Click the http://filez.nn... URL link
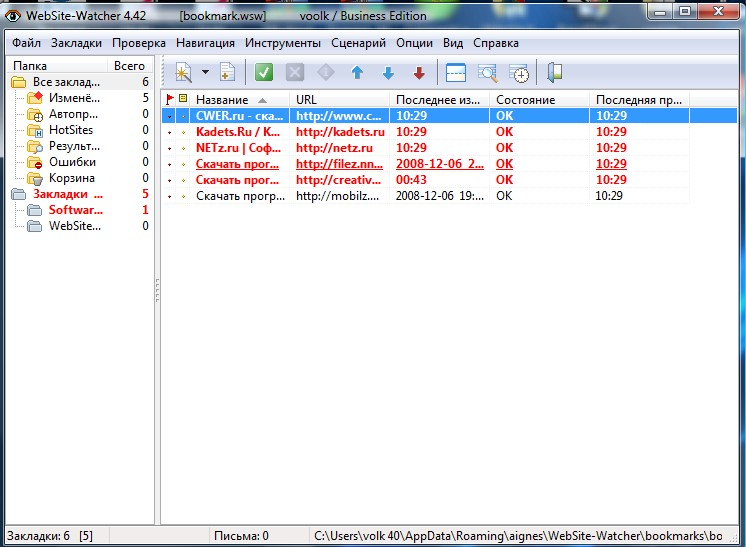The height and width of the screenshot is (547, 746). coord(339,164)
